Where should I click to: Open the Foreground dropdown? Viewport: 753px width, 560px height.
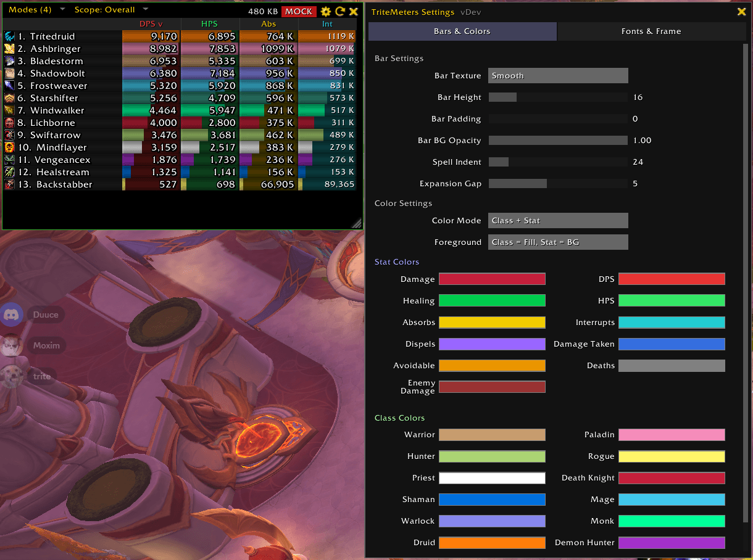(558, 242)
